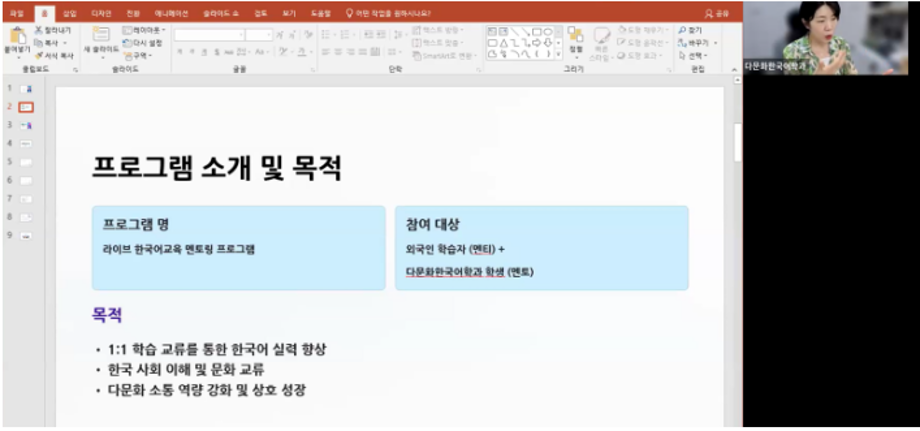Viewport: 920px width, 431px height.
Task: Switch to the 디자인 (Design) tab
Action: coord(101,13)
